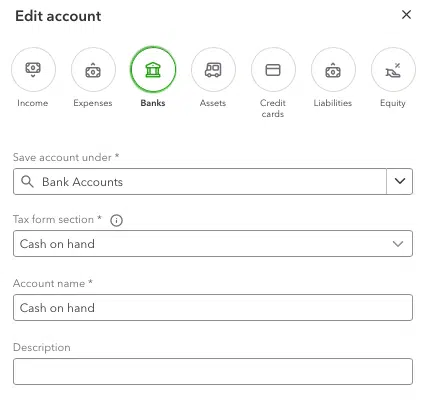Image resolution: width=426 pixels, height=404 pixels.
Task: Click the search magnifier in Save account under
Action: [27, 182]
